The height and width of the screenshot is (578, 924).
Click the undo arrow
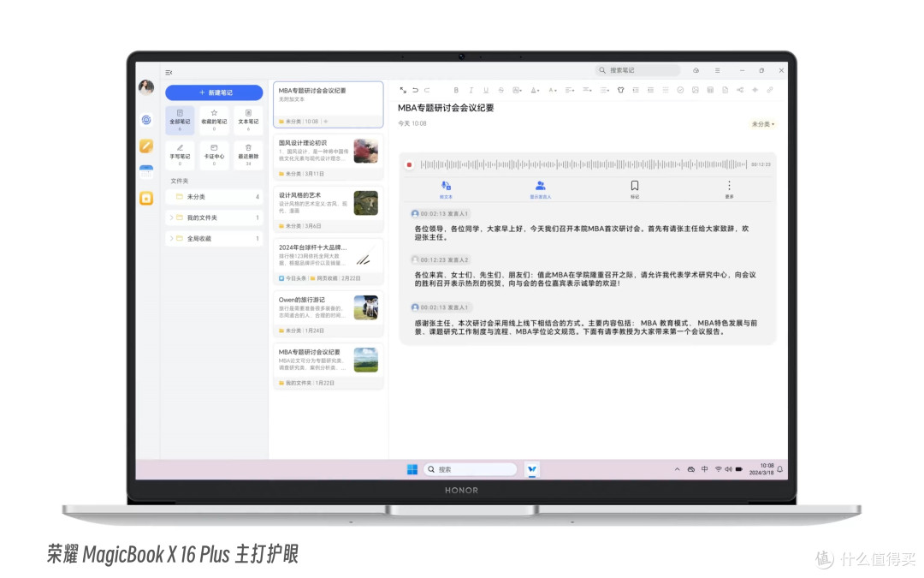(x=415, y=90)
